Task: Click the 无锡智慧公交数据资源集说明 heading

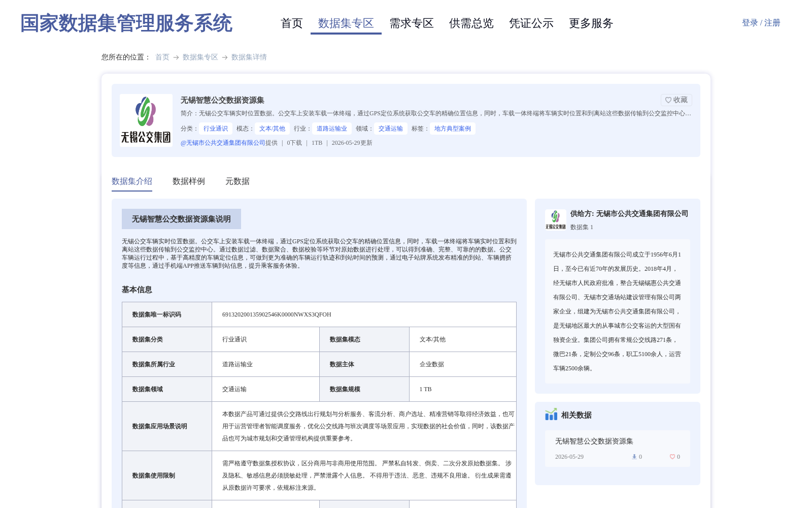Action: click(x=181, y=219)
